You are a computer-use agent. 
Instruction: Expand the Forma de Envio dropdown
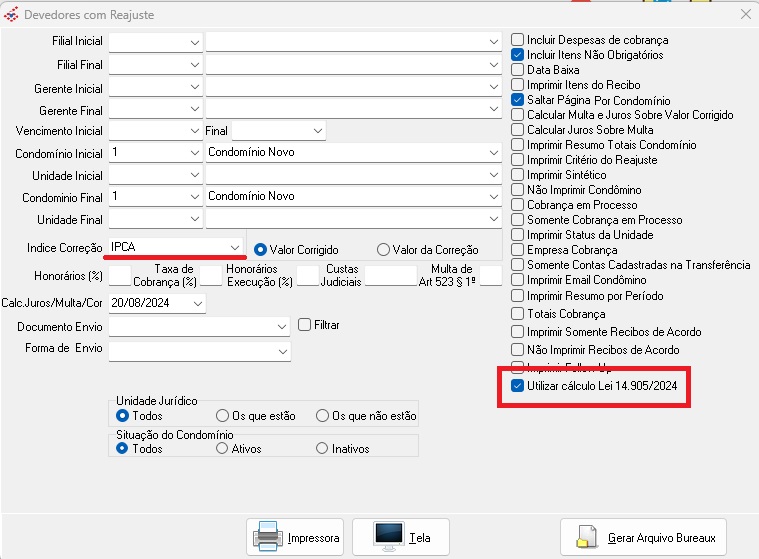tap(282, 352)
